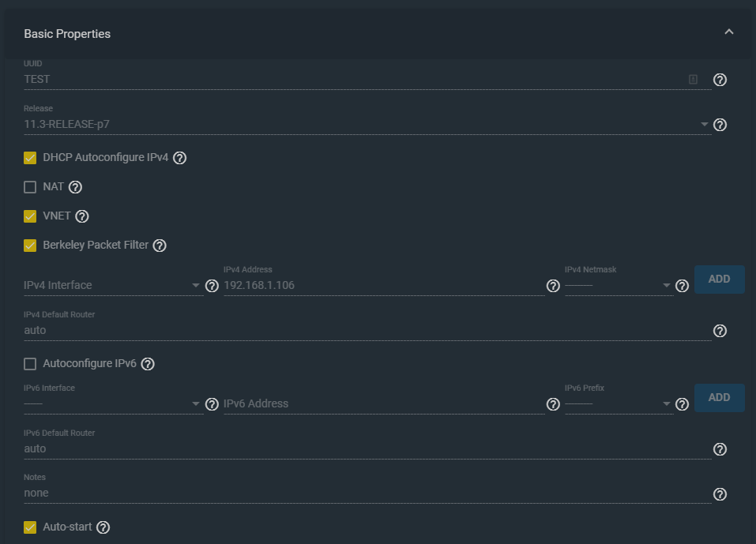Screen dimensions: 756x544
Task: Uncheck DHCP Autoconfigure IPv4
Action: click(x=30, y=158)
